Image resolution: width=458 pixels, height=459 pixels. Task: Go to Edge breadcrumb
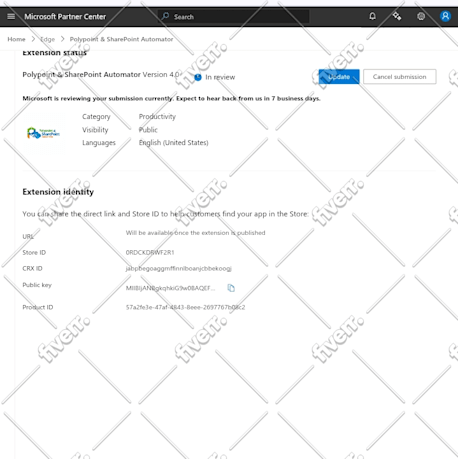tap(47, 39)
